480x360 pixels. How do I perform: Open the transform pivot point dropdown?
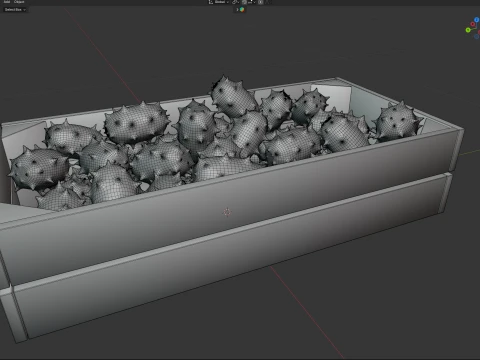(x=236, y=2)
